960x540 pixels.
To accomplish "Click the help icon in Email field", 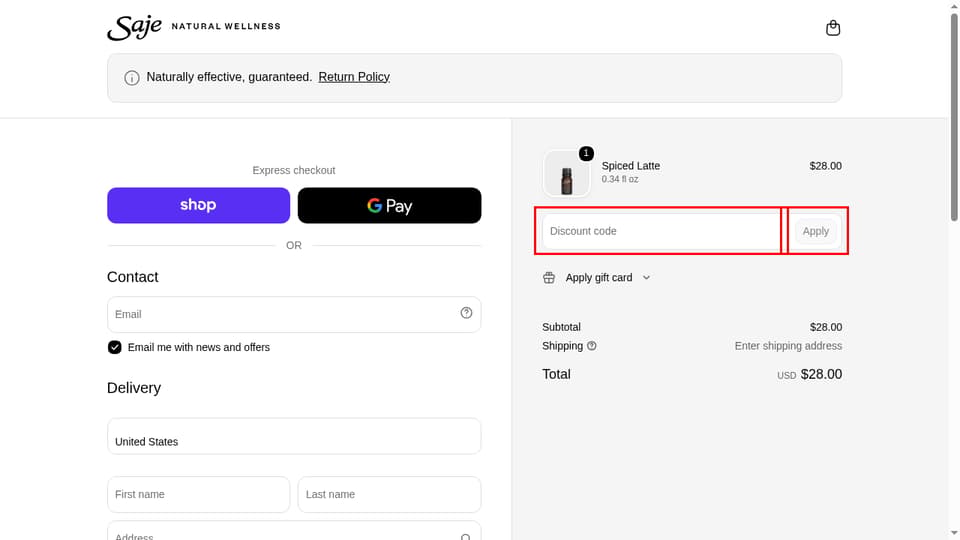I will pyautogui.click(x=466, y=313).
